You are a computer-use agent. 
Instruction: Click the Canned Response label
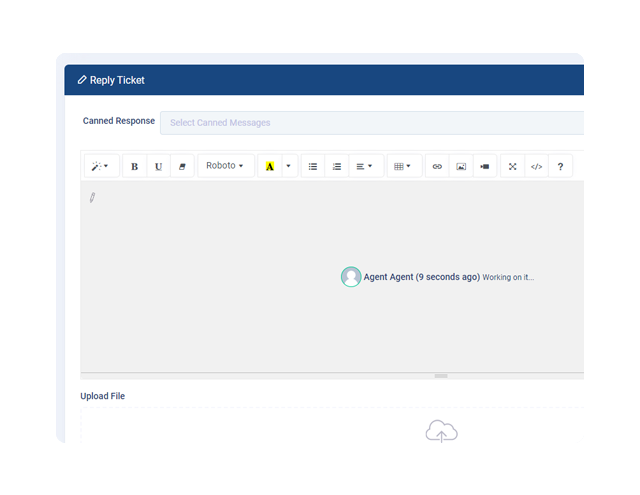(119, 121)
